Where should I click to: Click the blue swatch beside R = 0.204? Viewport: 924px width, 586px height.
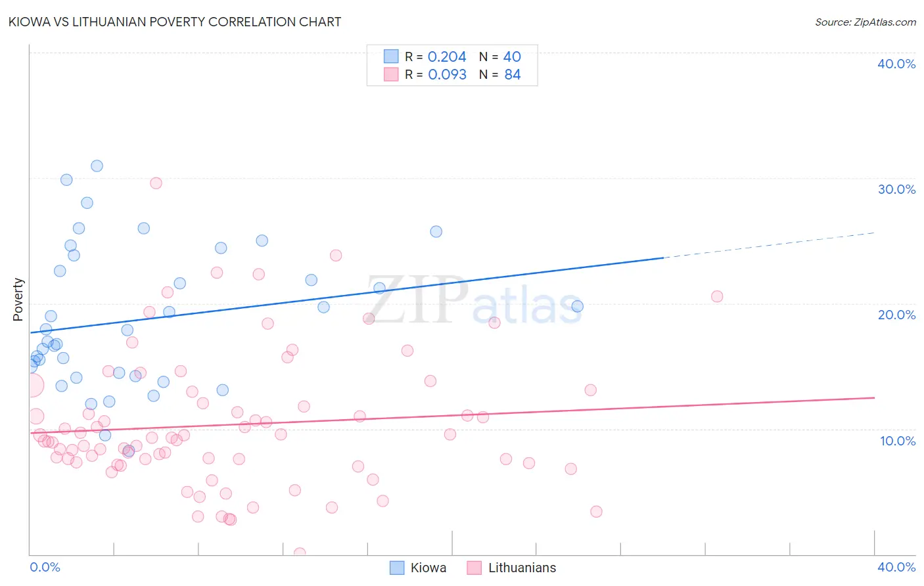pyautogui.click(x=391, y=56)
